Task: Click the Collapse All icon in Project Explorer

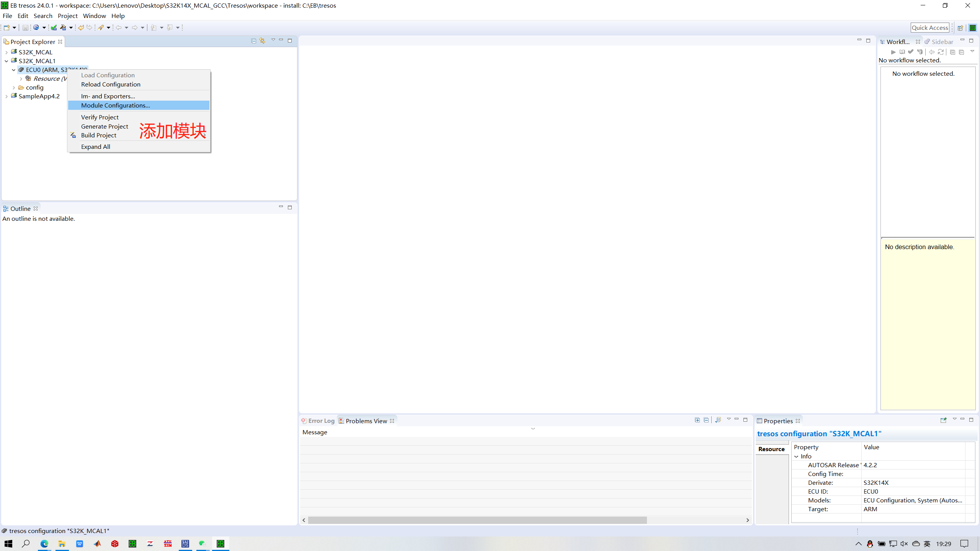Action: [x=253, y=41]
